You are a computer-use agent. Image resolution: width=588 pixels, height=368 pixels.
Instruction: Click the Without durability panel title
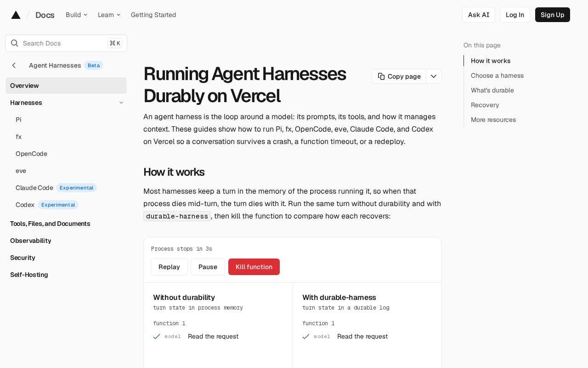point(184,298)
